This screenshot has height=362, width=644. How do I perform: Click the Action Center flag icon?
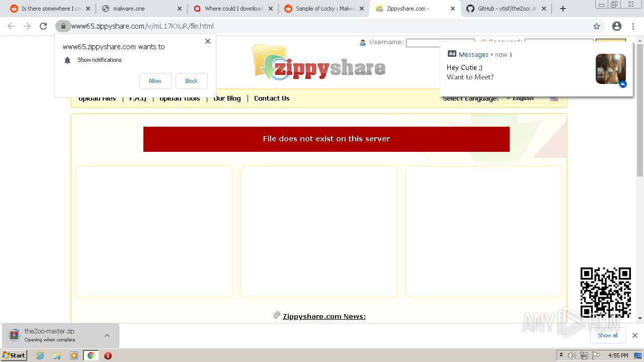point(596,355)
